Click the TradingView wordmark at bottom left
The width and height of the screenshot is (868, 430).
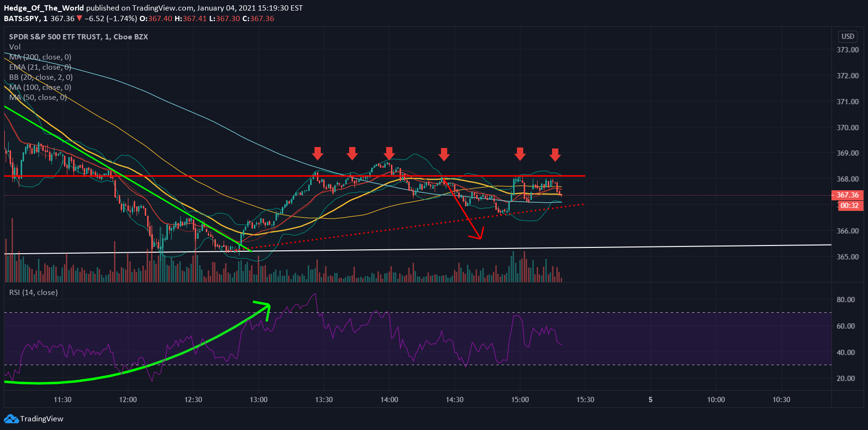(41, 419)
